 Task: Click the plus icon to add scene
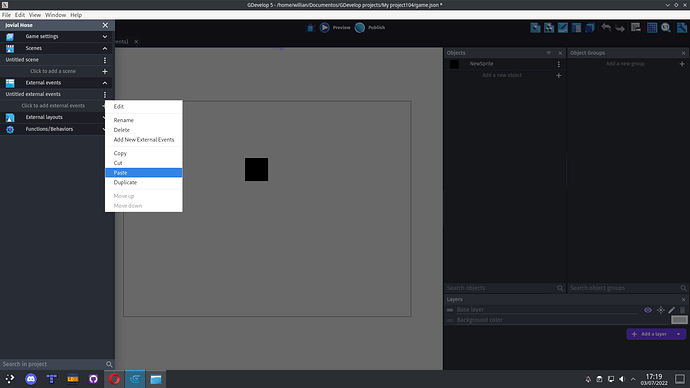[x=105, y=71]
